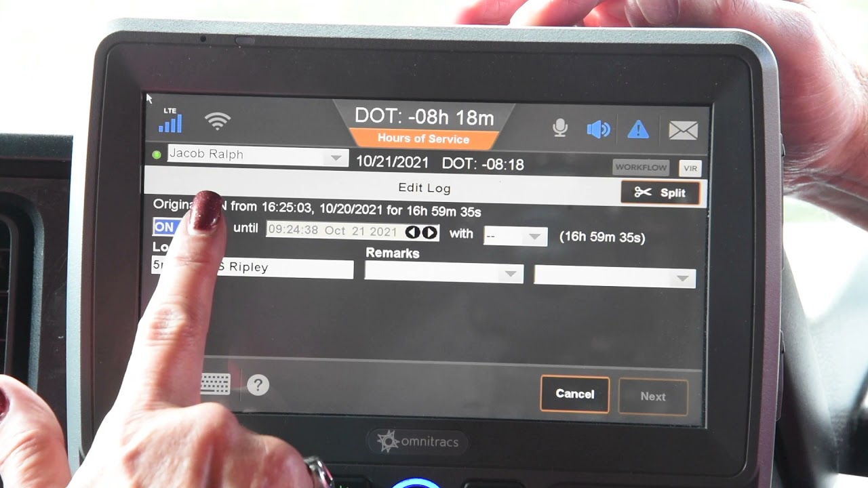The height and width of the screenshot is (488, 868).
Task: Click the Cancel button
Action: coord(575,394)
